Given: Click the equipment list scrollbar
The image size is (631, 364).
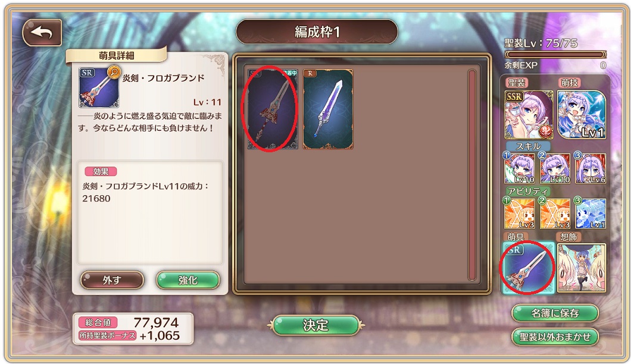Looking at the screenshot, I should tap(472, 175).
